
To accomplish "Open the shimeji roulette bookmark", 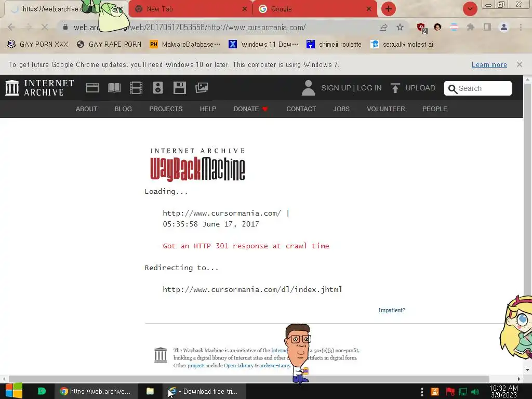I will [x=334, y=45].
